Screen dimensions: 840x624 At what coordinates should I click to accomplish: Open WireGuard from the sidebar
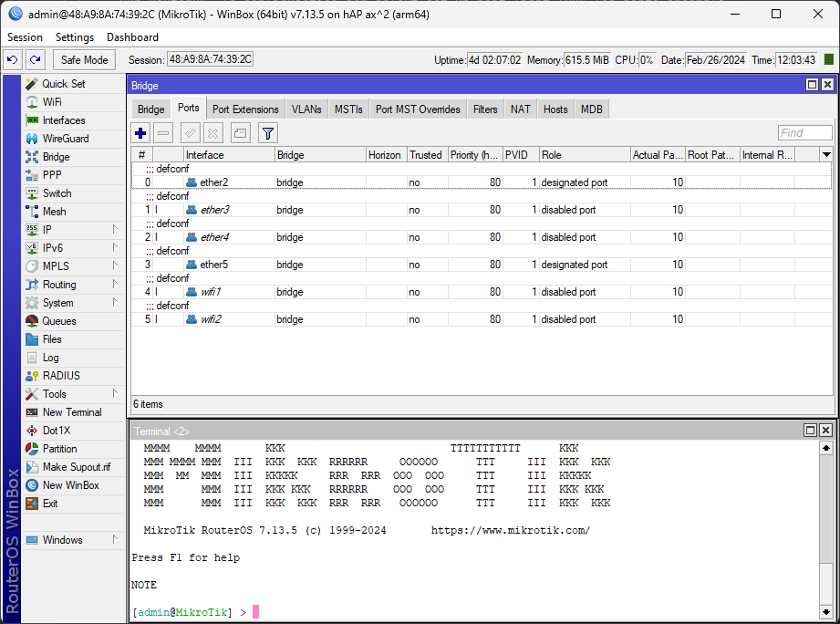coord(65,139)
